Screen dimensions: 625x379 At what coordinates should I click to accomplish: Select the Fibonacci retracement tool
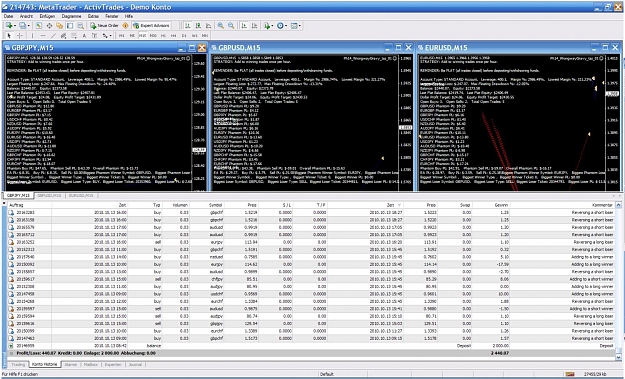74,36
